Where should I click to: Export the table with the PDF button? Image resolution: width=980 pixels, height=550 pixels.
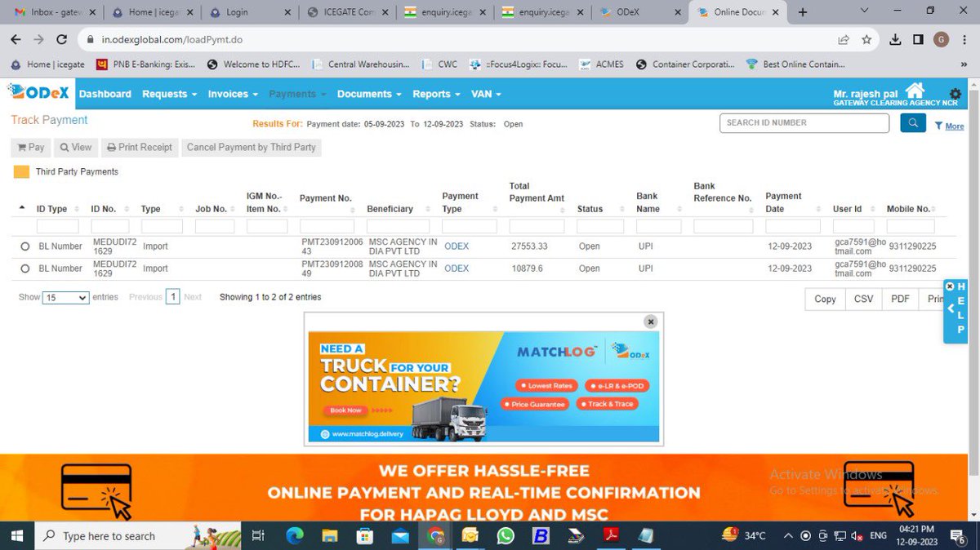900,299
